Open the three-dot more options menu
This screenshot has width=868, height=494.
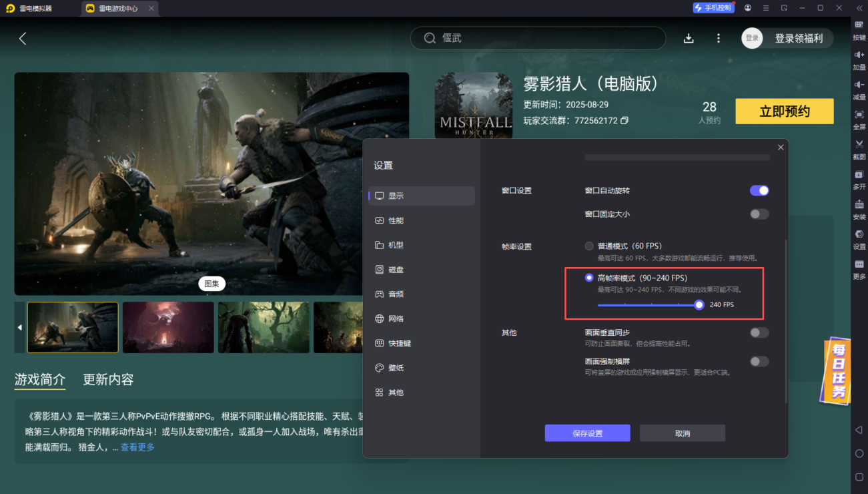click(x=719, y=38)
